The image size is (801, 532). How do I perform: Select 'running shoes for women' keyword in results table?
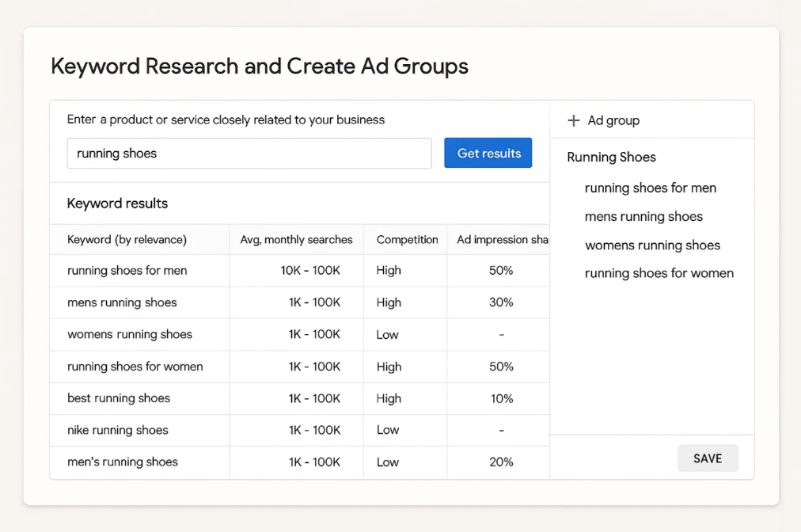135,367
